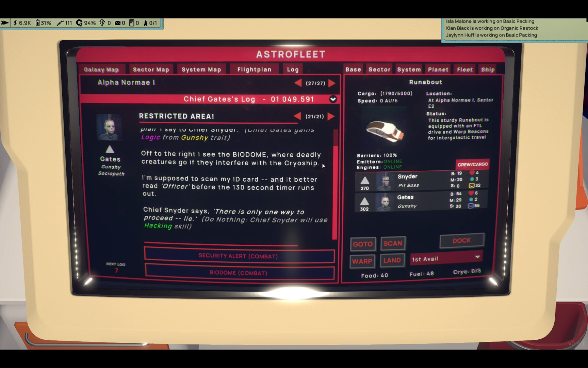Open the Galaxy Map tab
The image size is (588, 368).
[x=101, y=70]
